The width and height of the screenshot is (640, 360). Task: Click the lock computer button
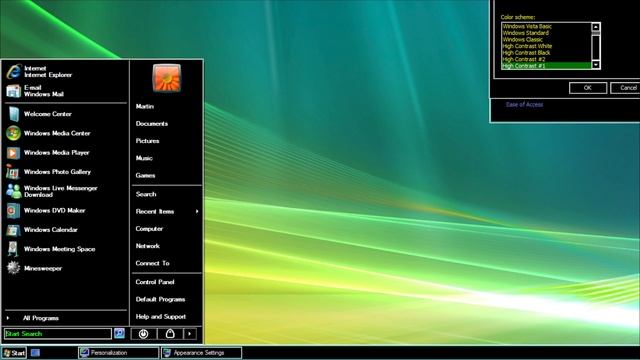pos(170,334)
